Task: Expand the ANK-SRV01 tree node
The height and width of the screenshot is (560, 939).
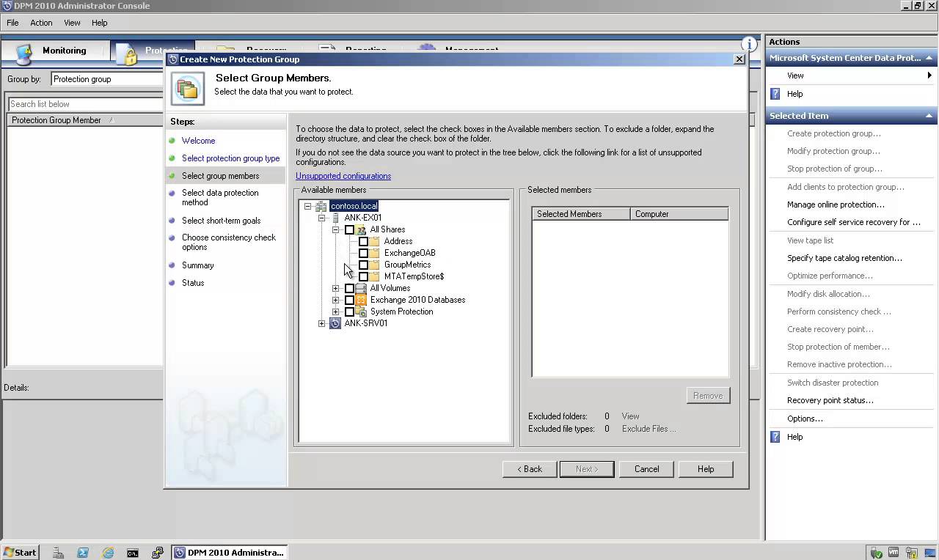Action: [x=321, y=323]
